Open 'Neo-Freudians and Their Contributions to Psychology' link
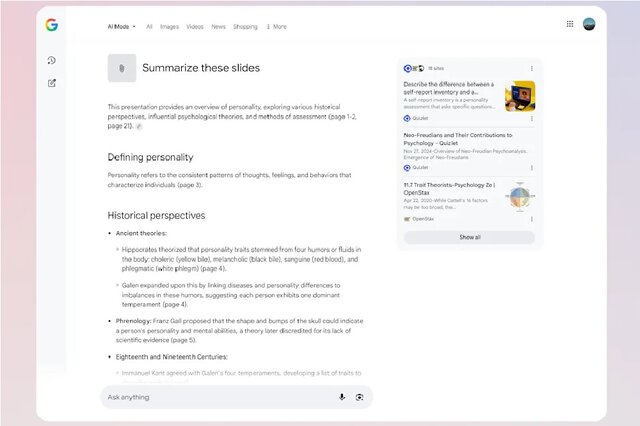 tap(458, 139)
